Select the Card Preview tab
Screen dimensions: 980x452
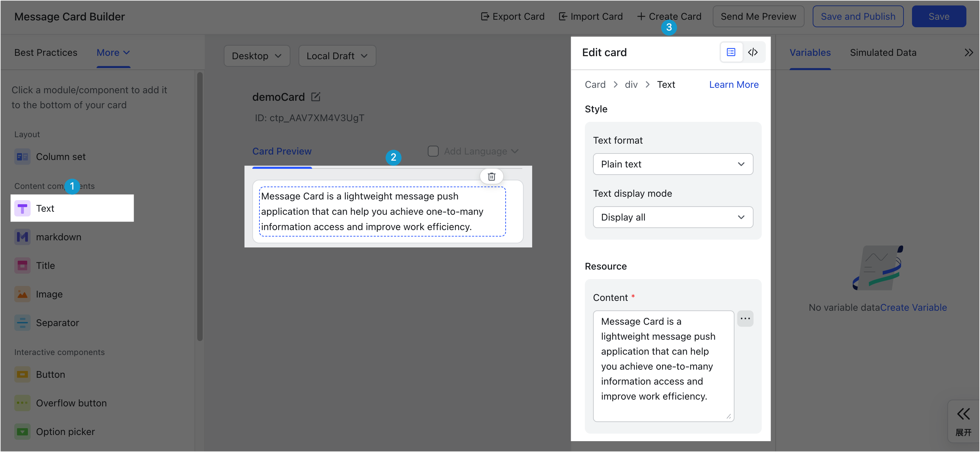coord(282,151)
